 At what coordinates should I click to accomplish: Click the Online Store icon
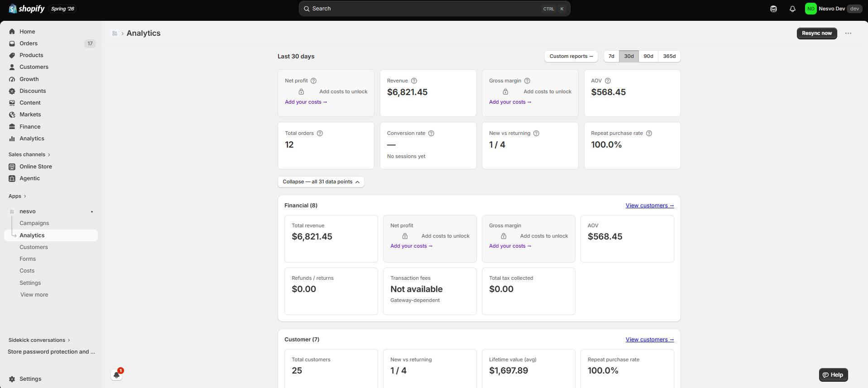12,167
